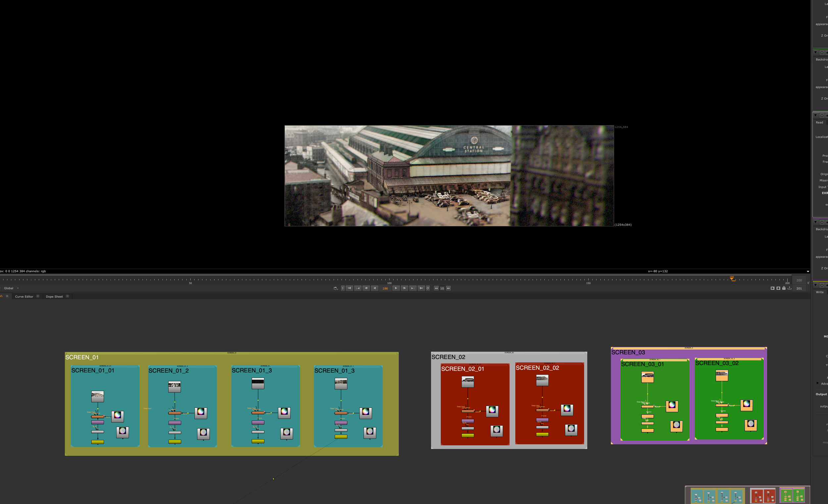Viewport: 828px width, 504px height.
Task: Collapse the Write node properties panel
Action: [815, 285]
